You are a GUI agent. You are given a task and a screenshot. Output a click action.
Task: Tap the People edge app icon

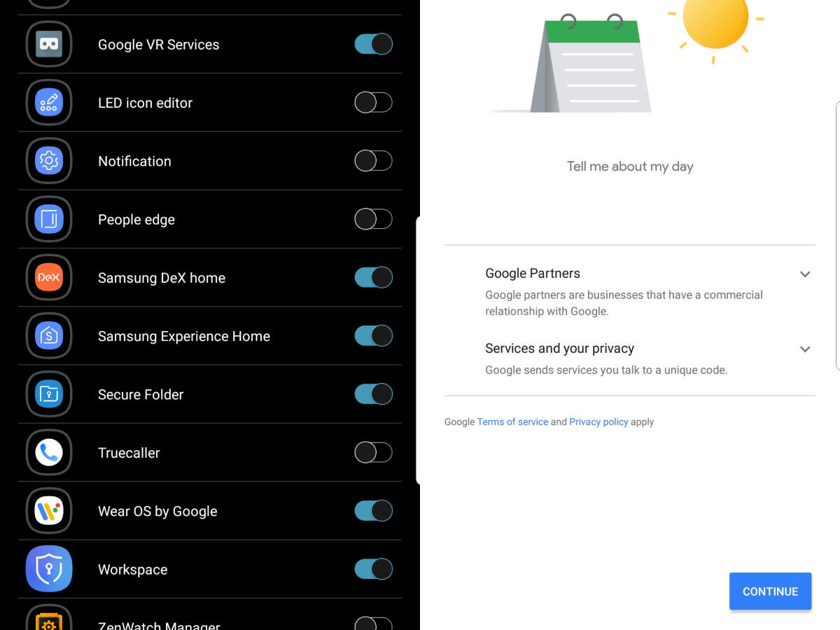coord(49,219)
